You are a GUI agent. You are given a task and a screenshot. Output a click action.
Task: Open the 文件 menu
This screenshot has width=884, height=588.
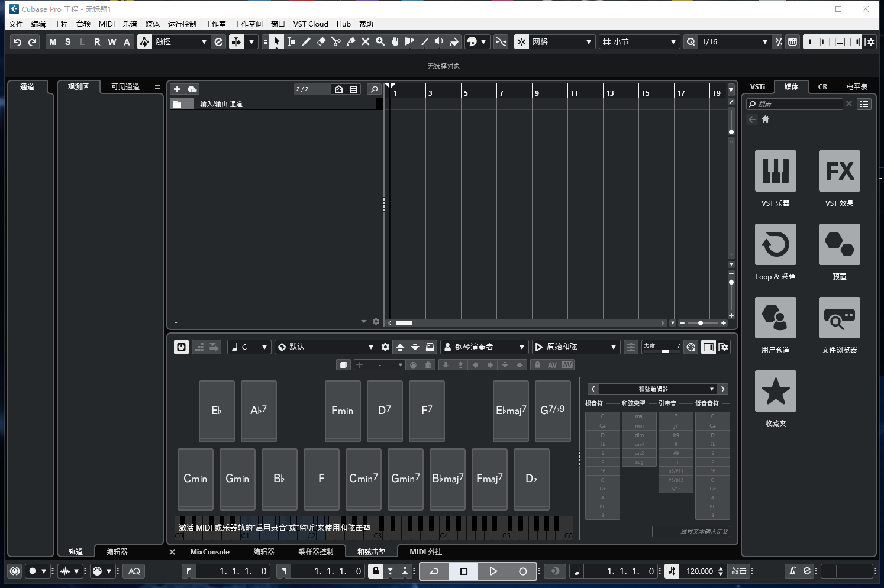coord(16,24)
